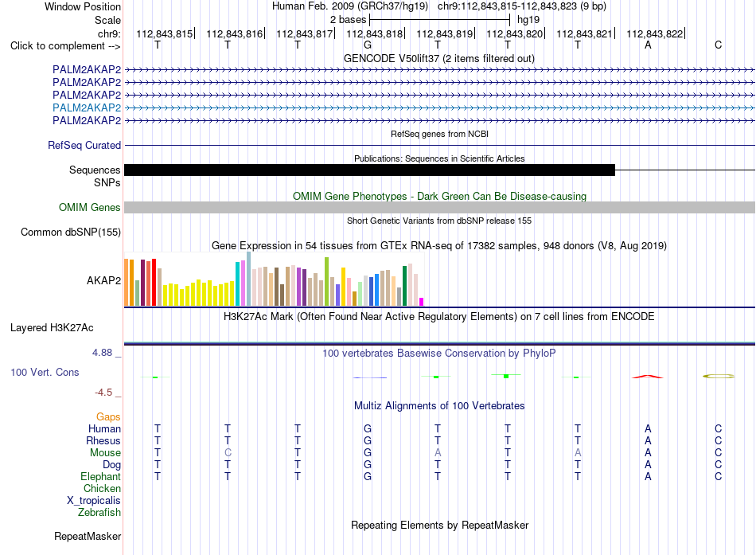The height and width of the screenshot is (555, 756).
Task: Click position label 112,843,818
Action: tap(375, 33)
